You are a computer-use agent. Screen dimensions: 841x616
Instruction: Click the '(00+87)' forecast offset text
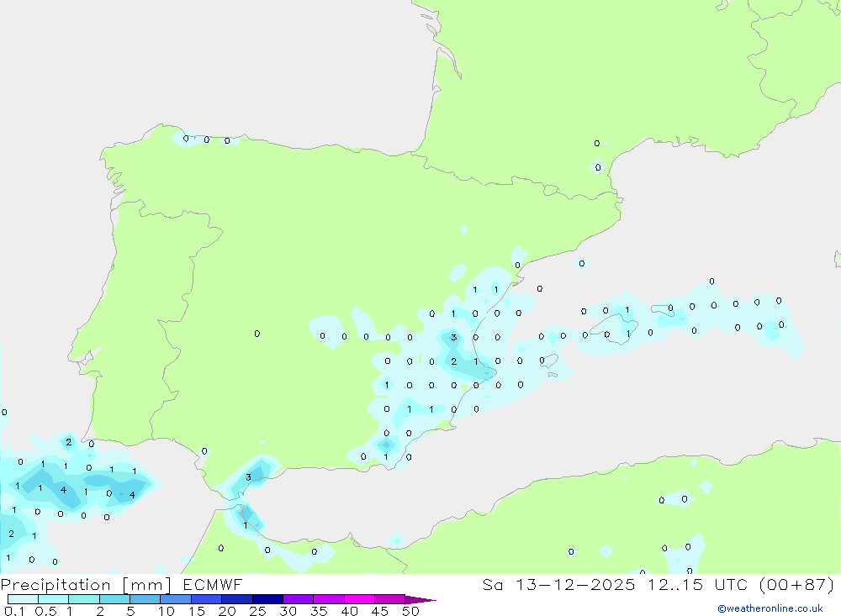click(x=797, y=584)
